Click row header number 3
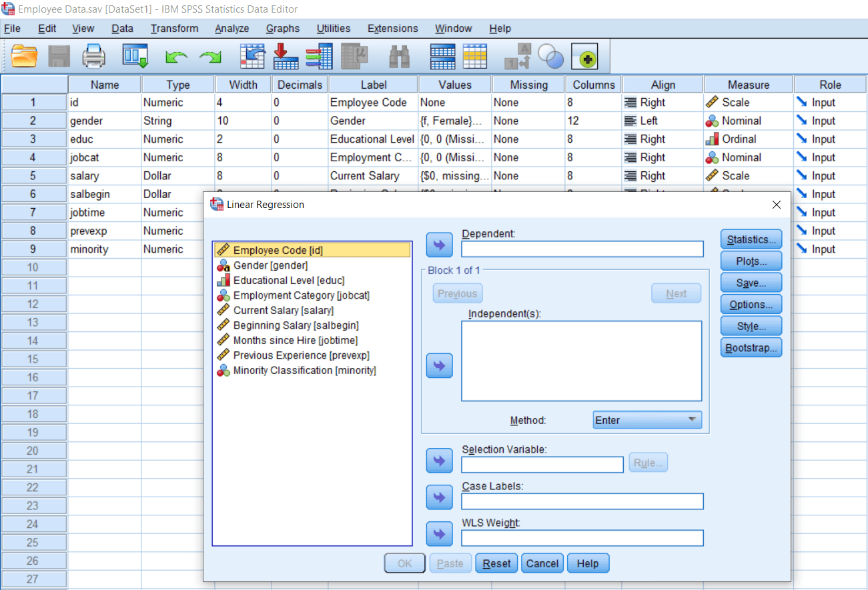This screenshot has height=590, width=868. click(x=34, y=139)
